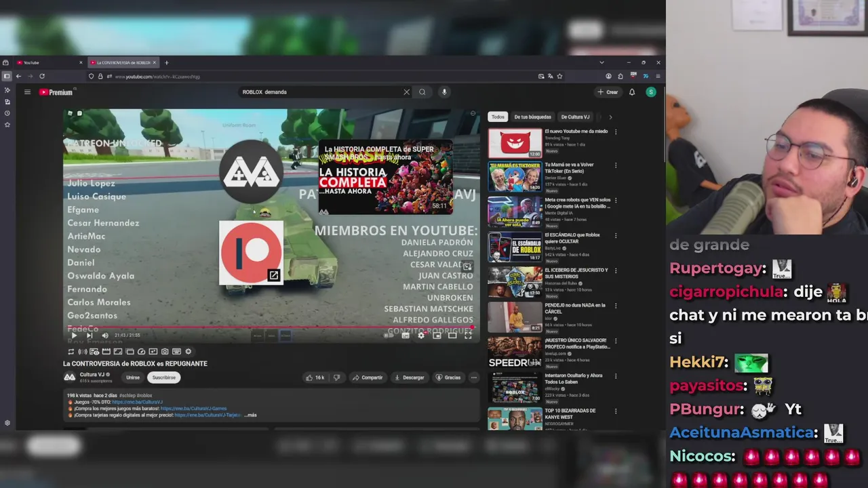868x488 pixels.
Task: Select the Todos filter chip
Action: (x=498, y=117)
